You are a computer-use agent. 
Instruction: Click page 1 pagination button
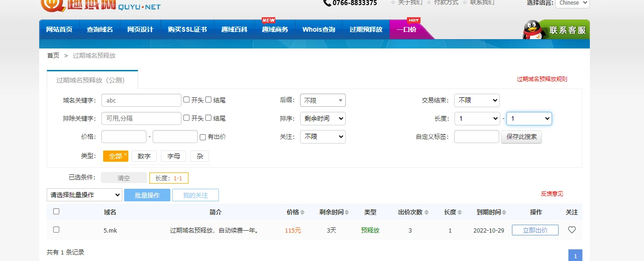click(x=575, y=255)
